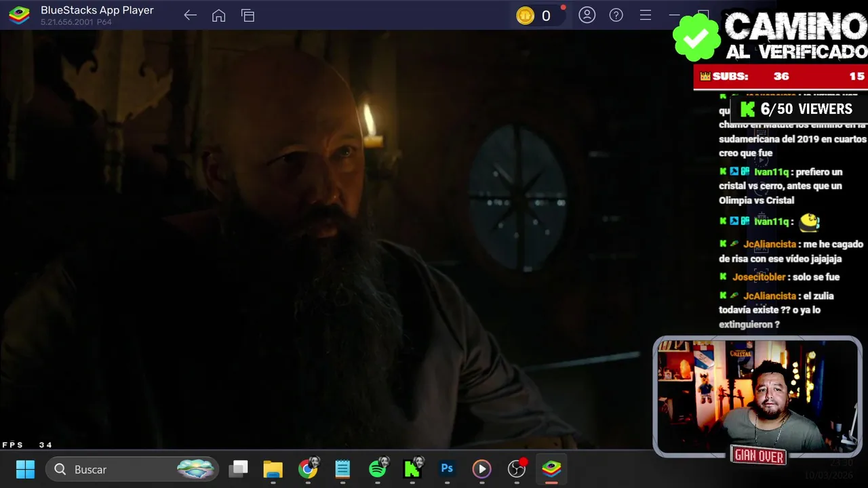Image resolution: width=868 pixels, height=488 pixels.
Task: Click the BlueStacks logo in title bar
Action: pos(19,15)
